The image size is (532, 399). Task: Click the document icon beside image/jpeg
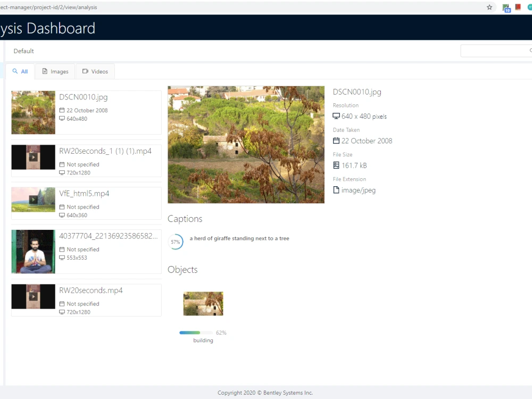click(336, 190)
